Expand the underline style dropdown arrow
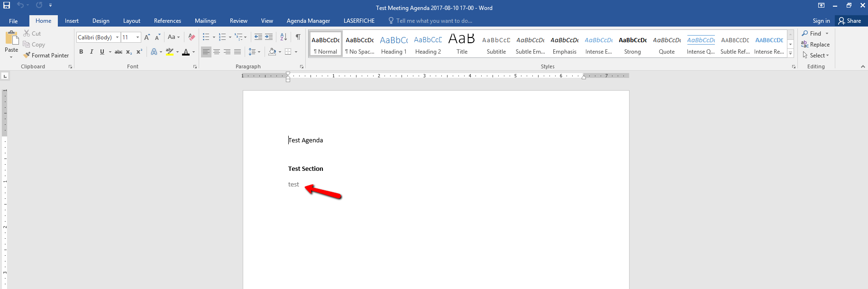Image resolution: width=868 pixels, height=289 pixels. pyautogui.click(x=110, y=52)
